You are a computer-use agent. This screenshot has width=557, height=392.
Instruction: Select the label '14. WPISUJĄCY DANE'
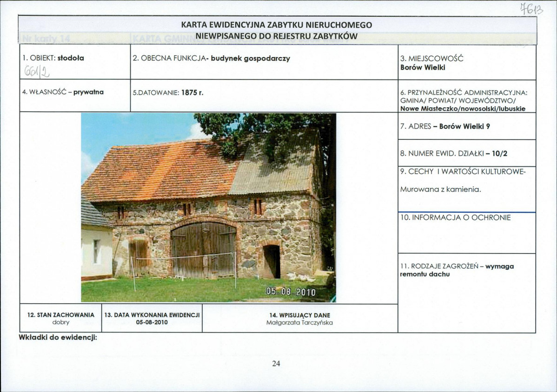[300, 315]
